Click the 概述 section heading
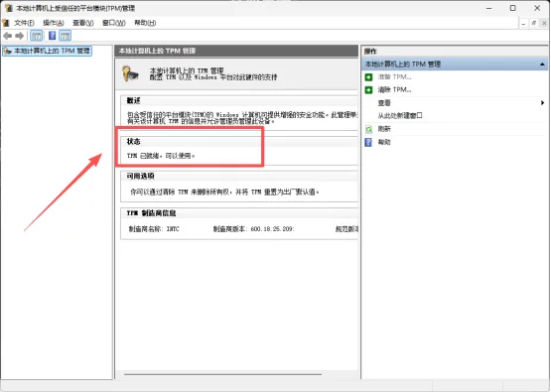This screenshot has width=551, height=392. point(134,101)
